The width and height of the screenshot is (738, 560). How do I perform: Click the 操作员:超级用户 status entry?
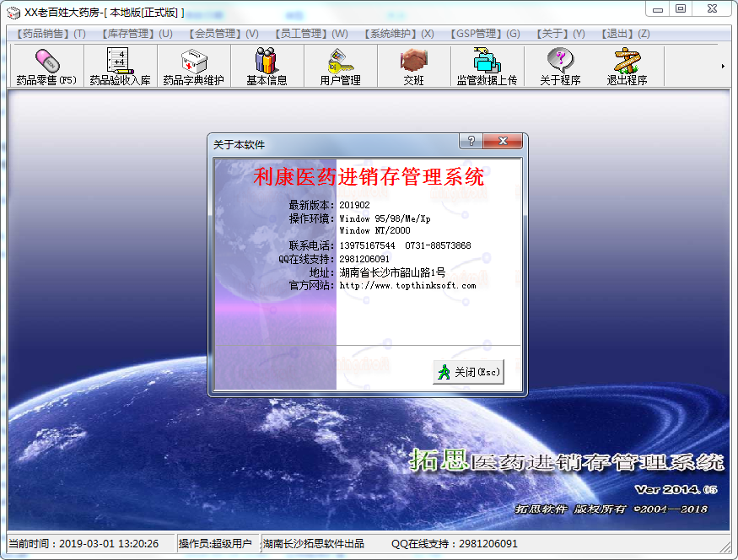[x=215, y=544]
